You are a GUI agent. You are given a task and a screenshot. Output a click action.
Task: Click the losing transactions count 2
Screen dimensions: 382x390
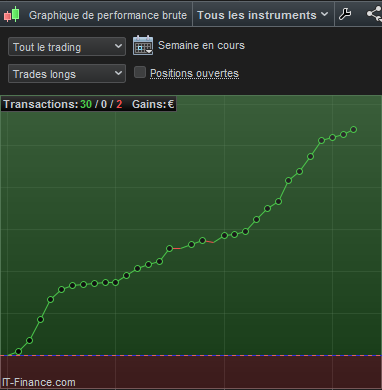click(119, 104)
